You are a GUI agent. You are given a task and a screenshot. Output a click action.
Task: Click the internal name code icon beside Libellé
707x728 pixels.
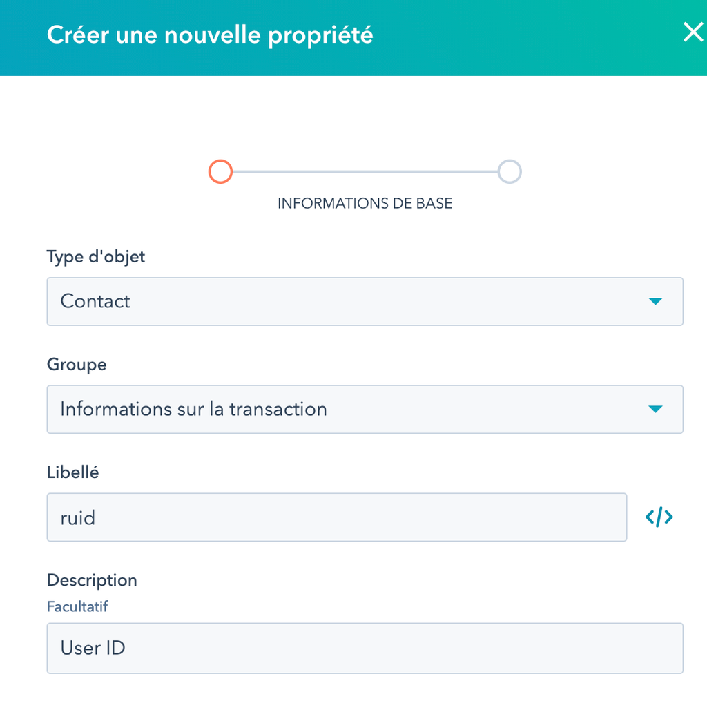pyautogui.click(x=659, y=517)
